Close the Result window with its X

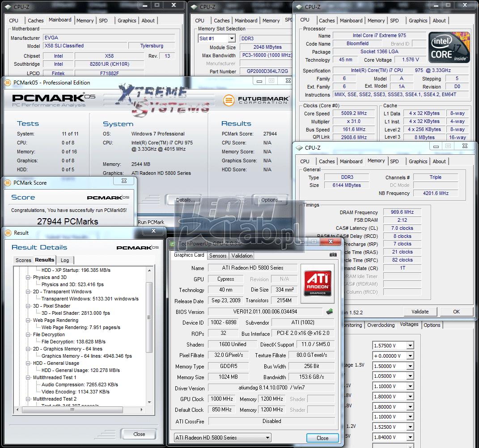[154, 231]
